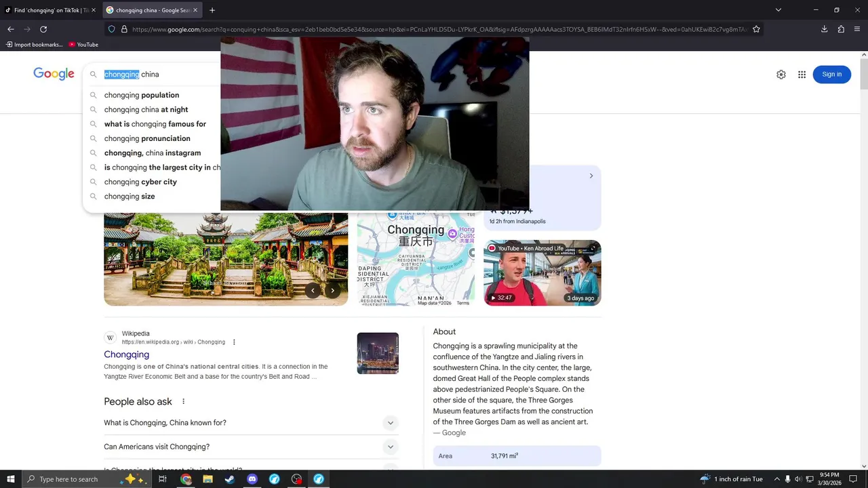Screen dimensions: 868x488
Task: Show previous image in photo carousel
Action: pos(313,290)
